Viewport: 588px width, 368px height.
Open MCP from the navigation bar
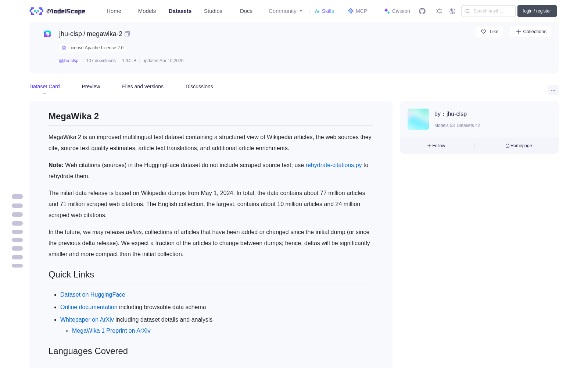point(358,11)
